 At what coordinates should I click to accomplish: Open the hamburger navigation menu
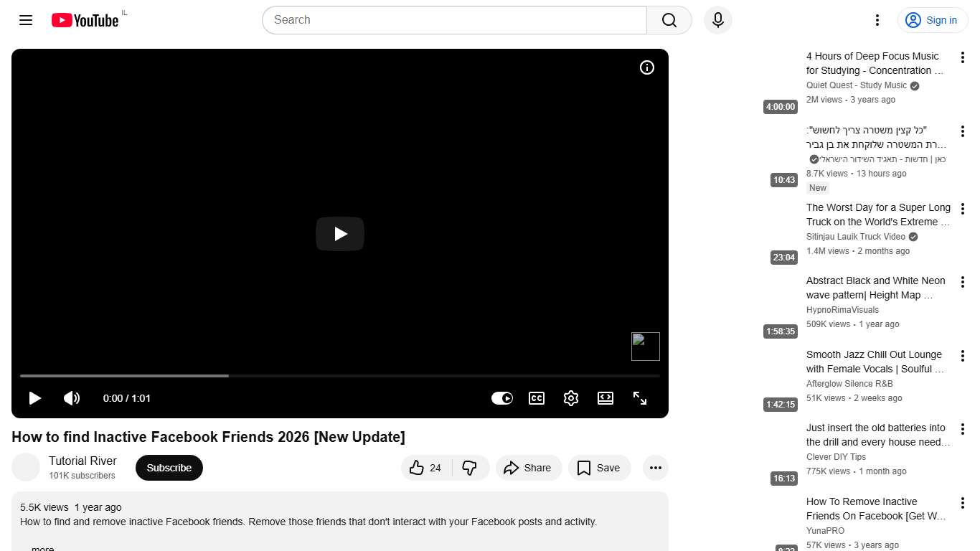25,20
